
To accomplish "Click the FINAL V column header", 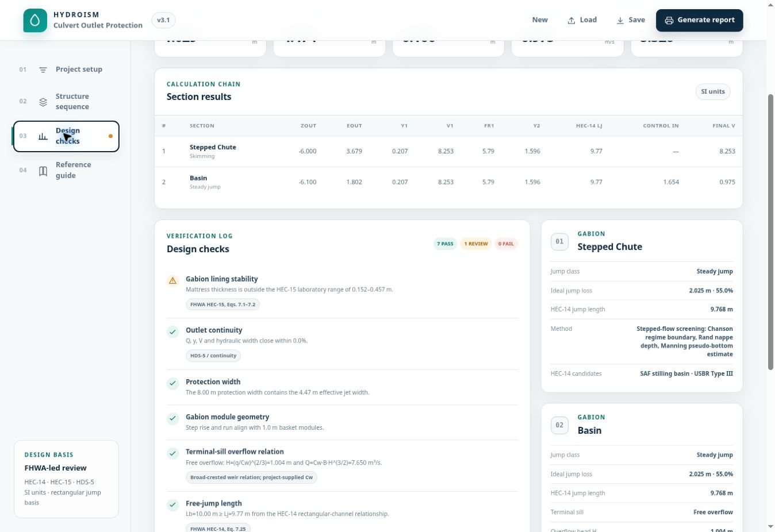I will 723,126.
